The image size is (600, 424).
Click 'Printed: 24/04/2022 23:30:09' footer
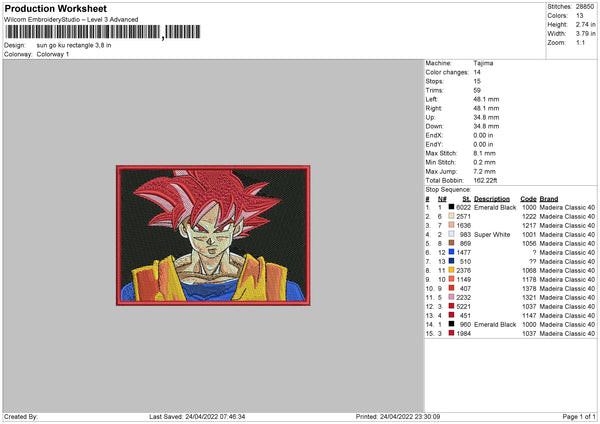point(398,416)
